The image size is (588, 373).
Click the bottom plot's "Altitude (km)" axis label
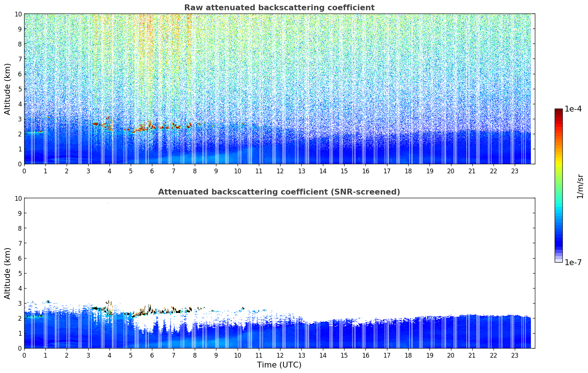tap(8, 273)
